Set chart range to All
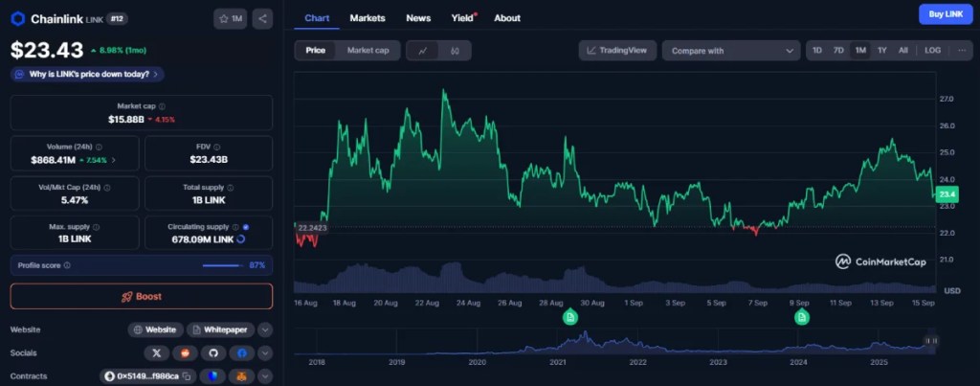Image resolution: width=980 pixels, height=386 pixels. tap(903, 51)
